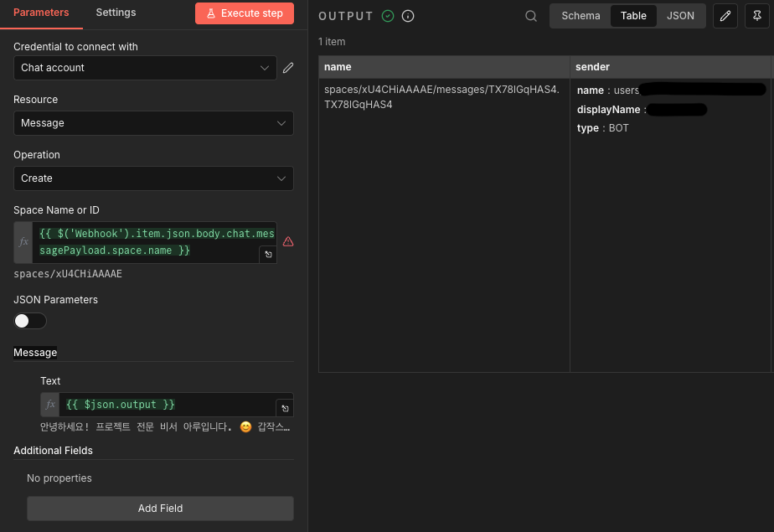Click the info icon beside OUTPUT
This screenshot has height=532, width=774.
tap(408, 16)
